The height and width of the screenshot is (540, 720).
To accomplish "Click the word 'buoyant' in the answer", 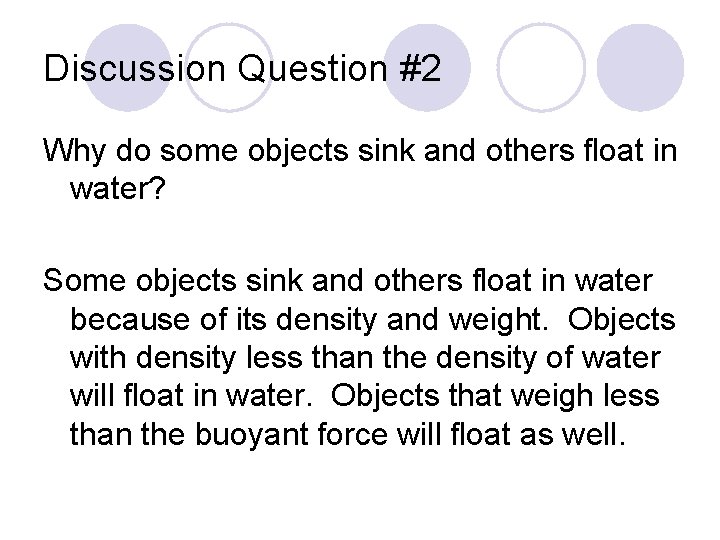I will pyautogui.click(x=252, y=434).
